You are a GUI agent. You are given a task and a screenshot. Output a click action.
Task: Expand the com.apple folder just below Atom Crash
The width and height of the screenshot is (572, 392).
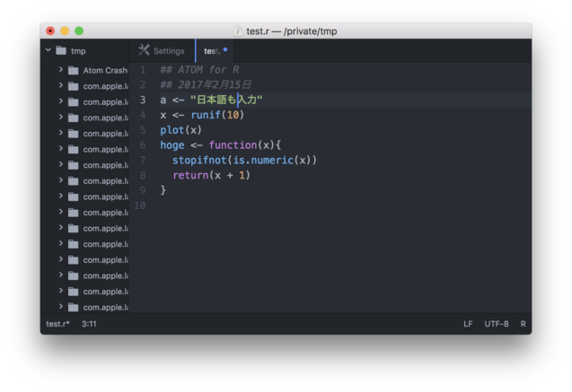click(61, 86)
